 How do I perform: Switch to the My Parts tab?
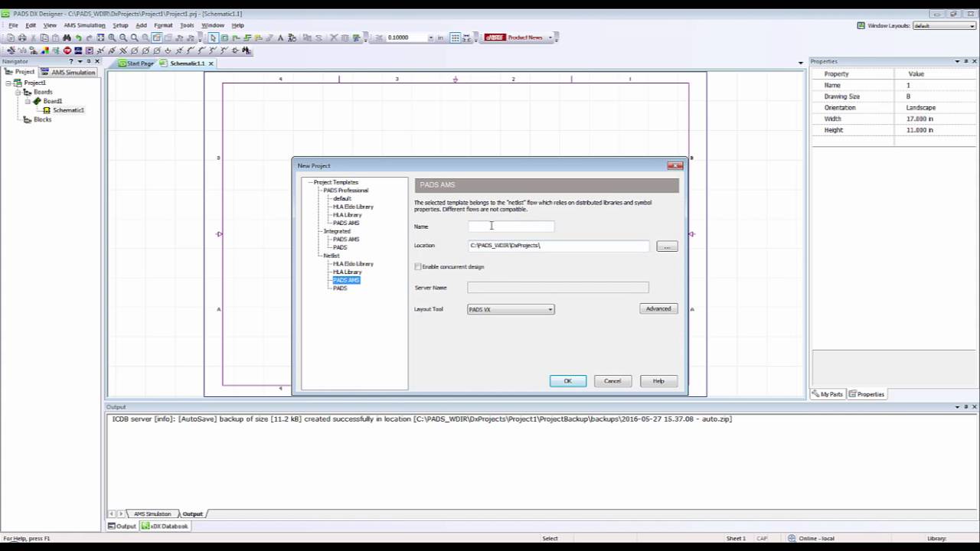click(828, 394)
